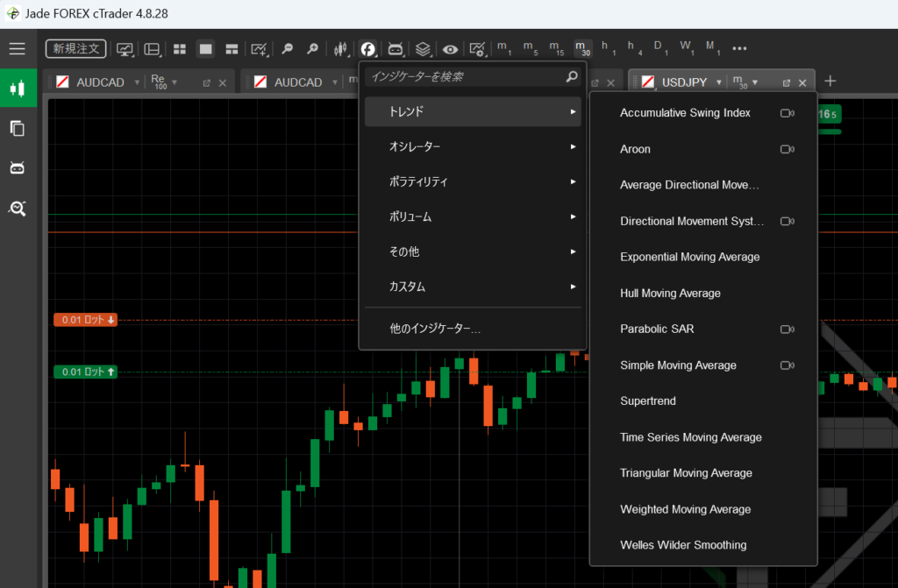Select the m30 timeframe button
The height and width of the screenshot is (588, 898).
pos(582,48)
